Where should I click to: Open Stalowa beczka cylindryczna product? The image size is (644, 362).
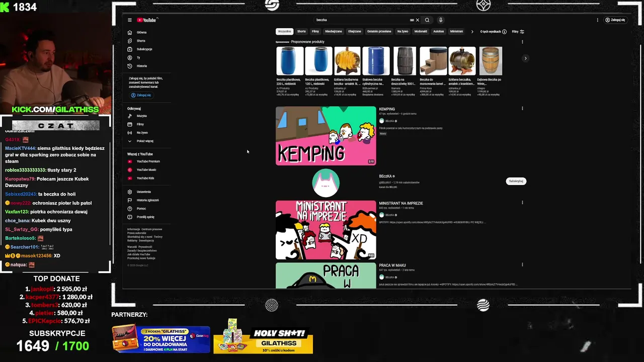point(375,71)
